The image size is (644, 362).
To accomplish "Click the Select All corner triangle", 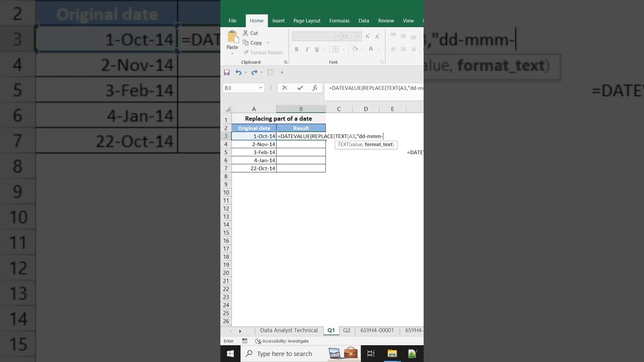I will (227, 109).
